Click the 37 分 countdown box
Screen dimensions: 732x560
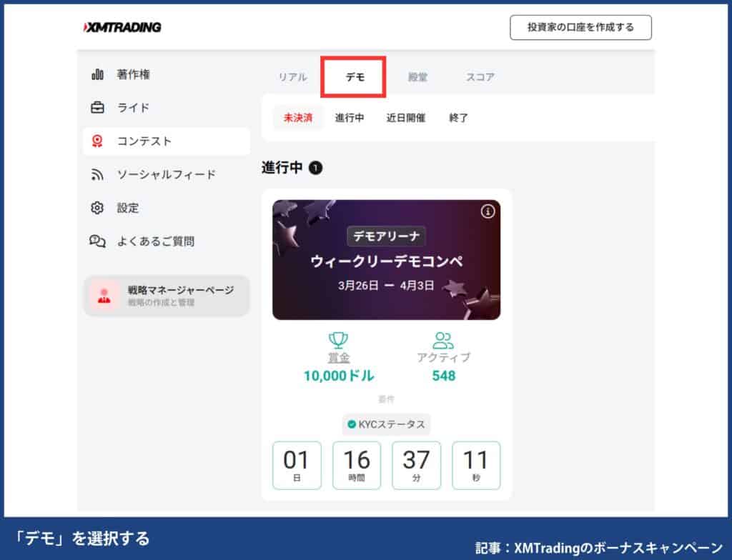[x=416, y=465]
